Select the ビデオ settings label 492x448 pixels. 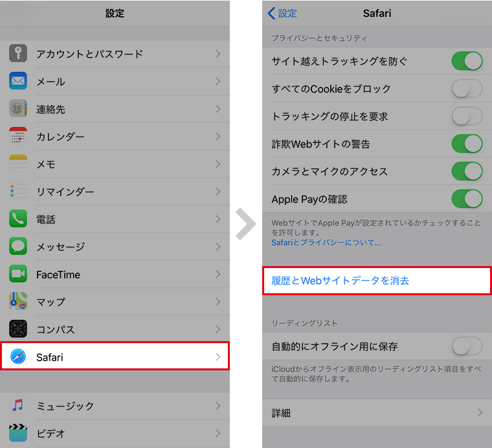(51, 434)
